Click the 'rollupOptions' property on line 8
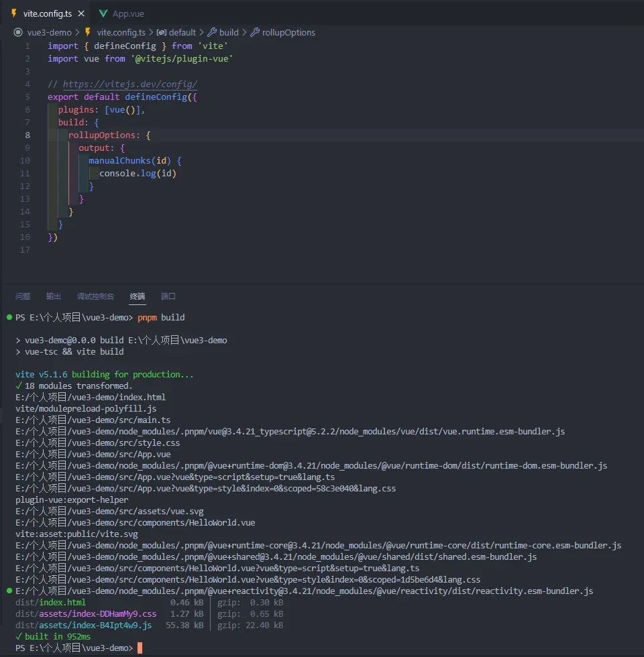 coord(102,135)
